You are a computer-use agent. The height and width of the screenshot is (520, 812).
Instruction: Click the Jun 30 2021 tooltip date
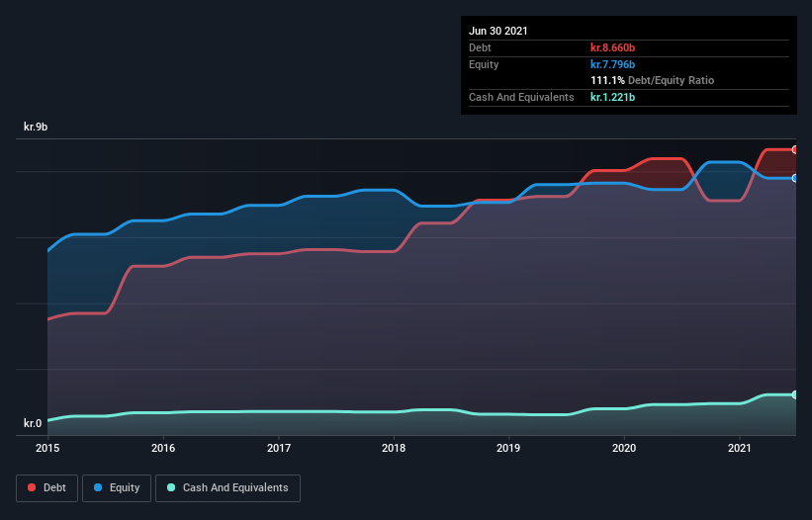coord(498,31)
